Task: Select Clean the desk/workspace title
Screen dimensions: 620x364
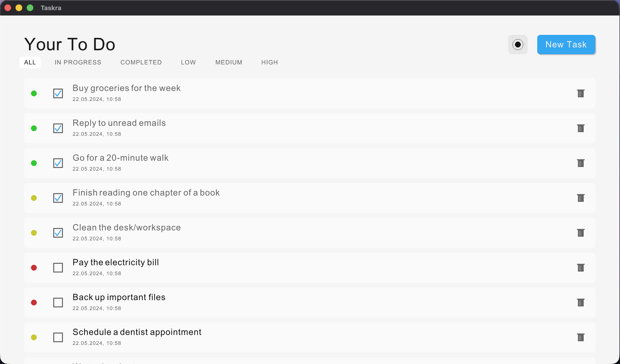Action: tap(127, 228)
